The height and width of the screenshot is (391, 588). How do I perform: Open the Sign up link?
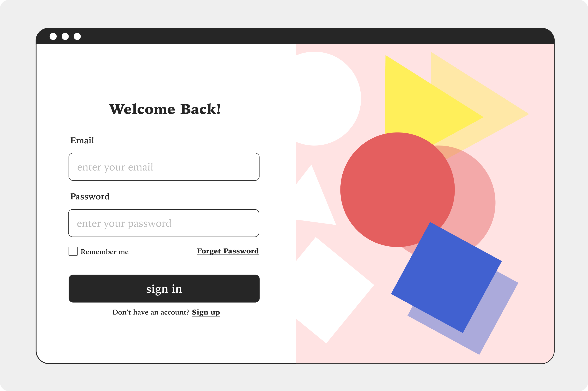(x=205, y=312)
